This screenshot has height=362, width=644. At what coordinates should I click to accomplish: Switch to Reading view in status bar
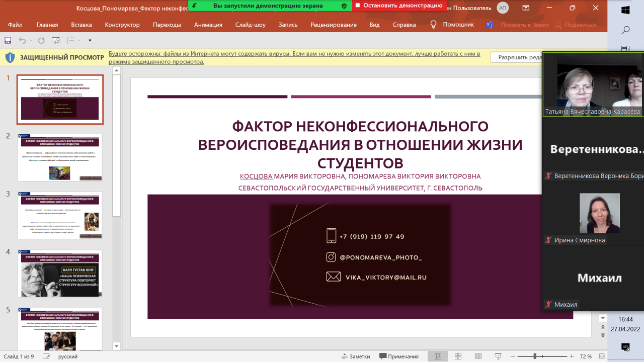477,356
